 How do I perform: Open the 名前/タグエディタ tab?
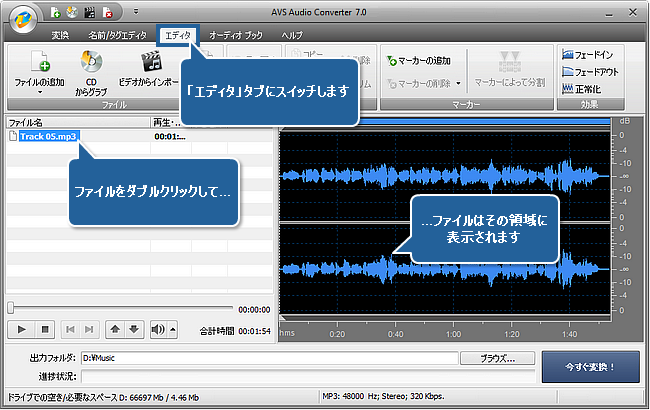(x=117, y=35)
